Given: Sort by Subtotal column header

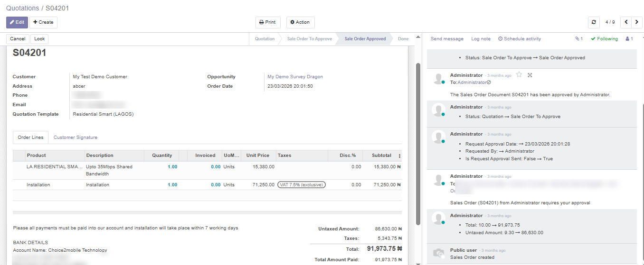Looking at the screenshot, I should [x=381, y=155].
